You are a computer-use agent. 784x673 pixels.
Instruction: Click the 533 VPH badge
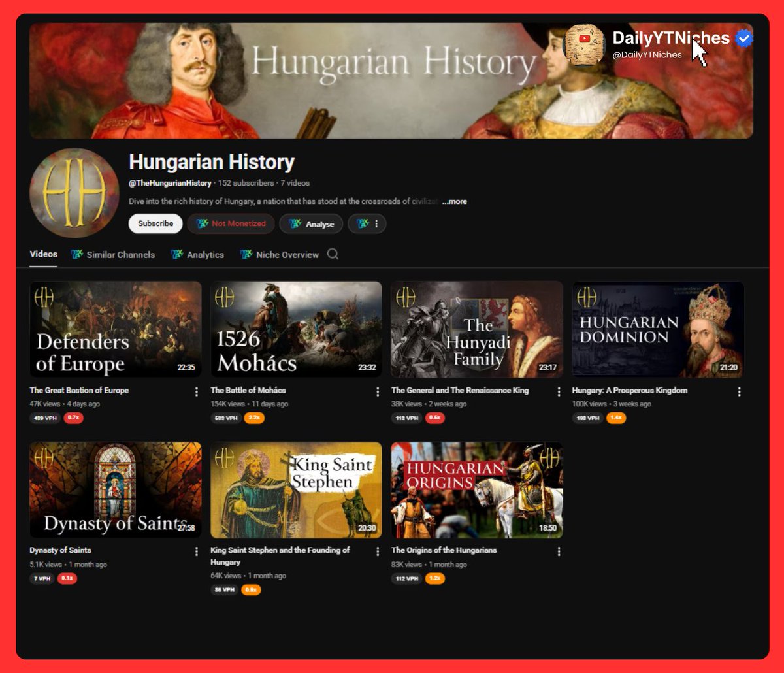226,418
